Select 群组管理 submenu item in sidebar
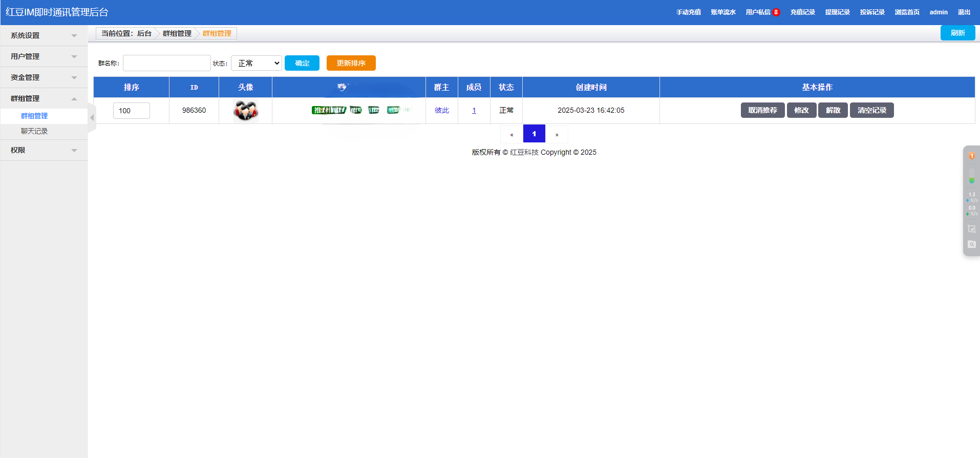Image resolution: width=980 pixels, height=458 pixels. pyautogui.click(x=34, y=116)
